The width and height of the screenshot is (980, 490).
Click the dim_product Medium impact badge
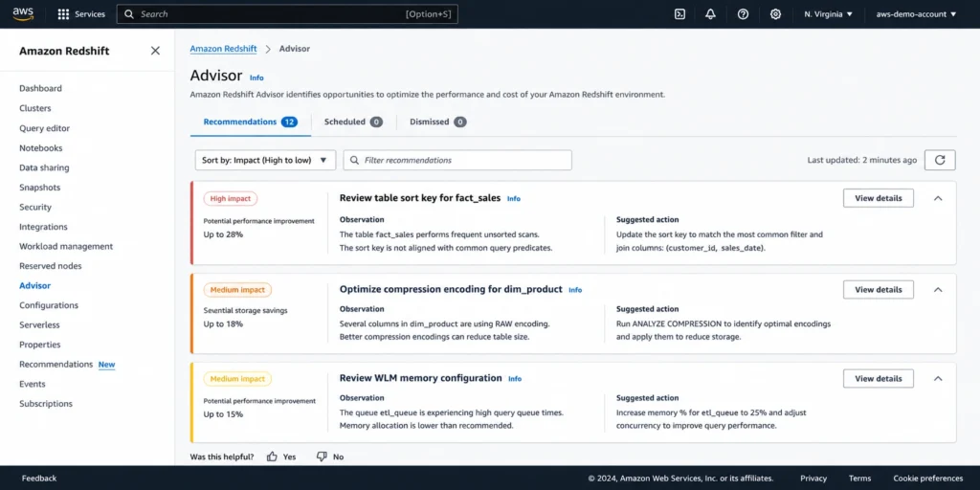(237, 290)
